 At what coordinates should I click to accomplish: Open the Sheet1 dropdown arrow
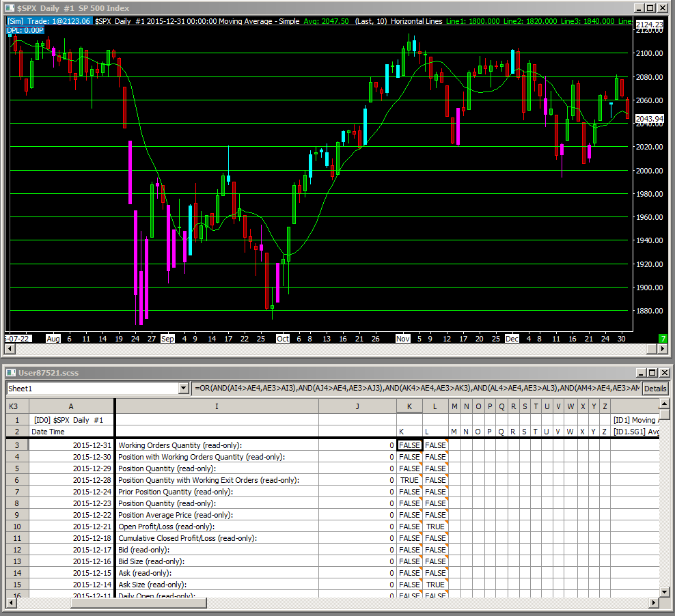coord(182,388)
